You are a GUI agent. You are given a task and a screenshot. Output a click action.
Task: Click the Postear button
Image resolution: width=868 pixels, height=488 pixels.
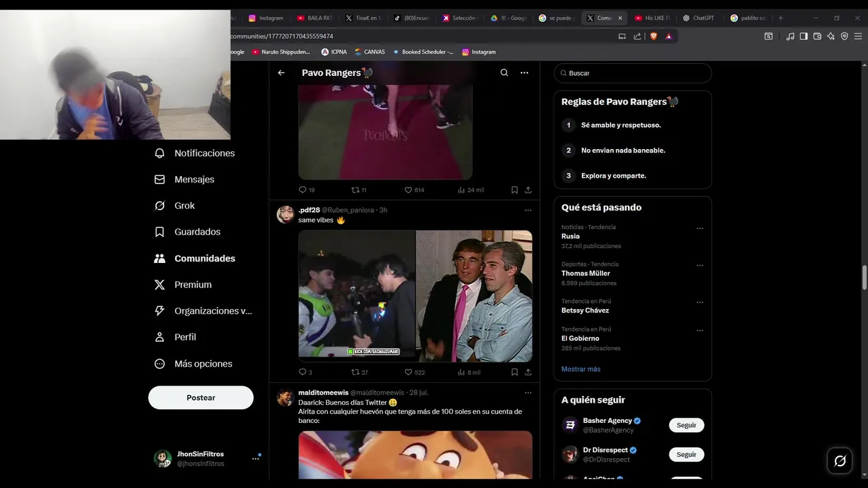pos(201,398)
